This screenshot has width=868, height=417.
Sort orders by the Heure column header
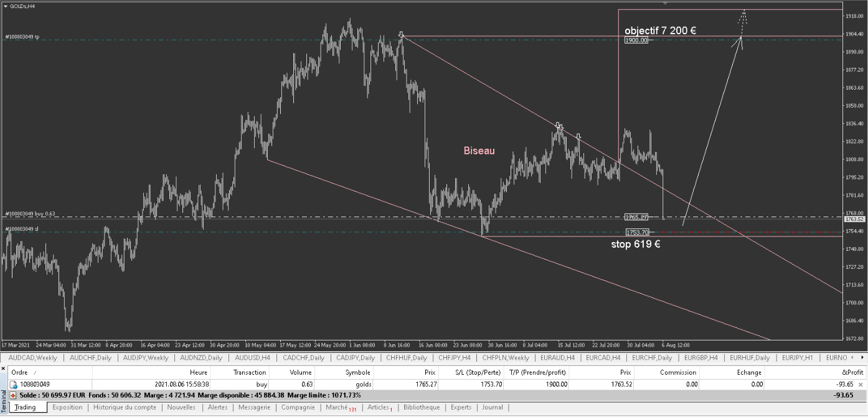[150, 372]
